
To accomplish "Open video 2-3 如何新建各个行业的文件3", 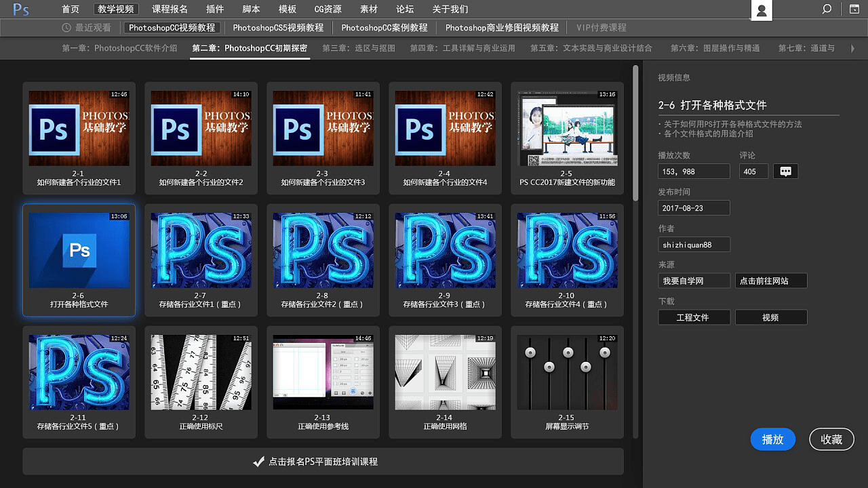I will click(323, 138).
